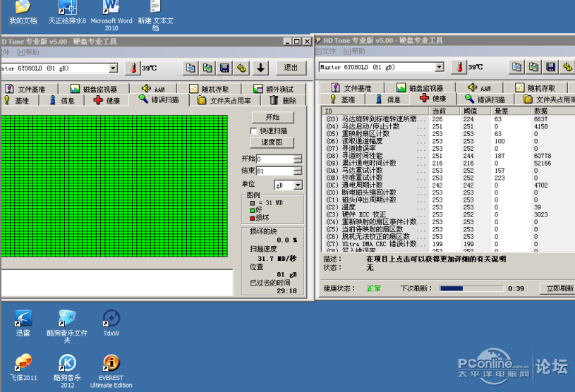Open 酷狗音乐 2012 desktop shortcut
The width and height of the screenshot is (575, 392).
click(x=67, y=371)
